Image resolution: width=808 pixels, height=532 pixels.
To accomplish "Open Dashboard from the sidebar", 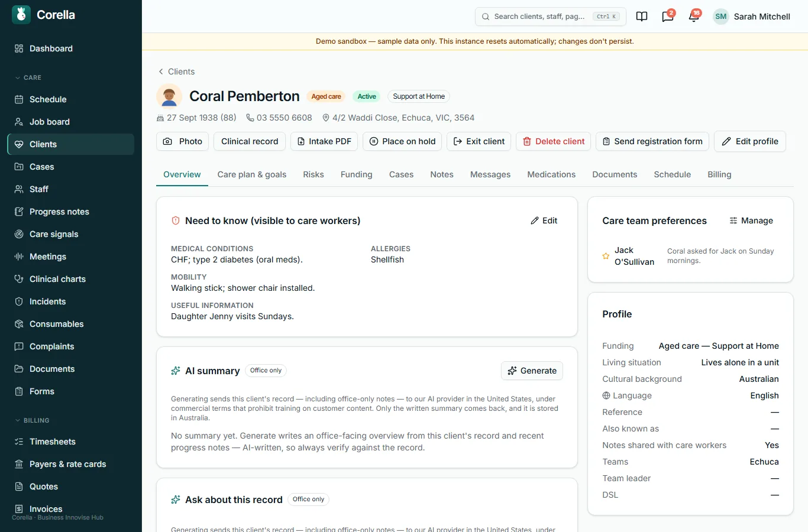I will 71,48.
